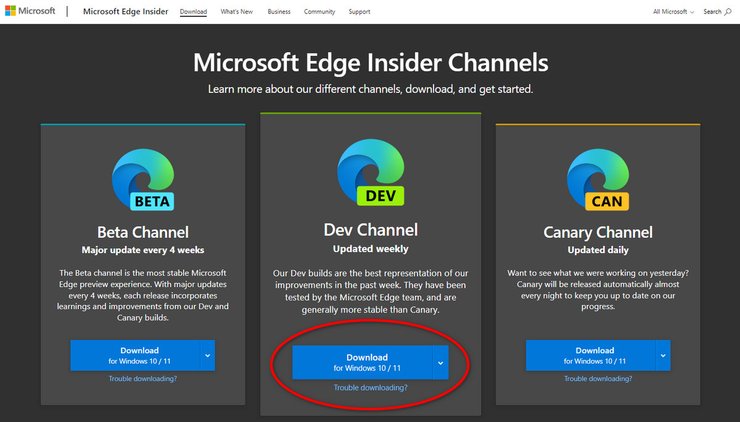Click the Edge Beta logo icon
Screen dimensions: 740x422
click(x=143, y=179)
